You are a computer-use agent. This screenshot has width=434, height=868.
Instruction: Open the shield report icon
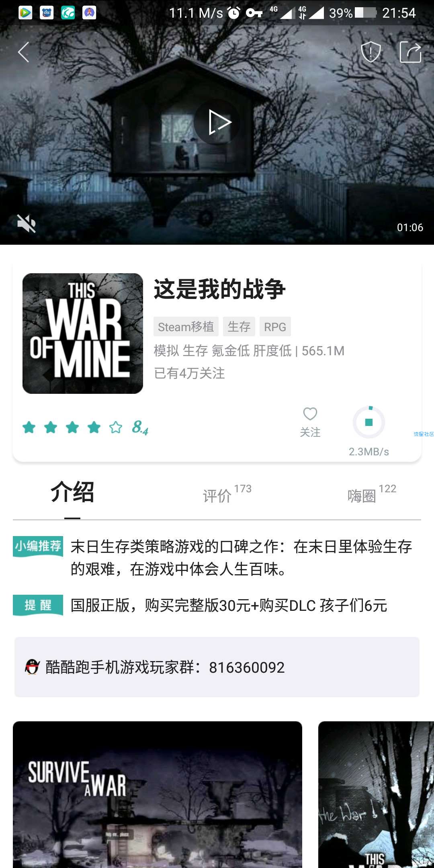(371, 52)
